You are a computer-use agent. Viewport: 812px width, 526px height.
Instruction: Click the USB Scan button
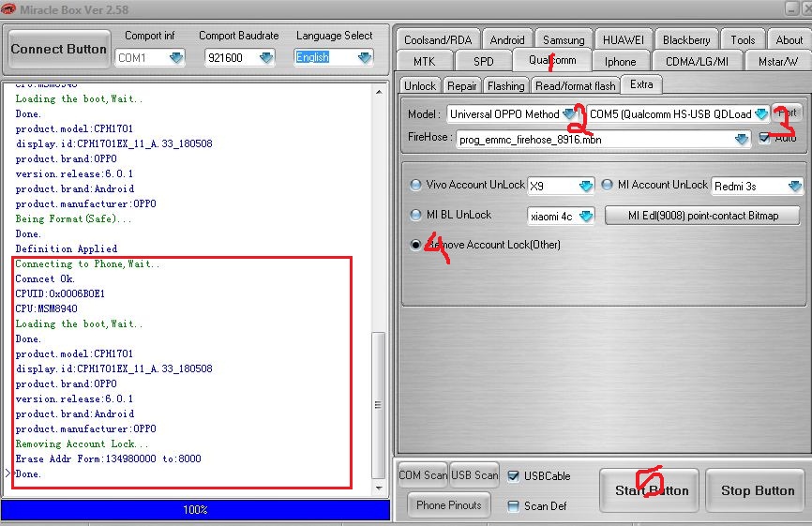click(474, 474)
